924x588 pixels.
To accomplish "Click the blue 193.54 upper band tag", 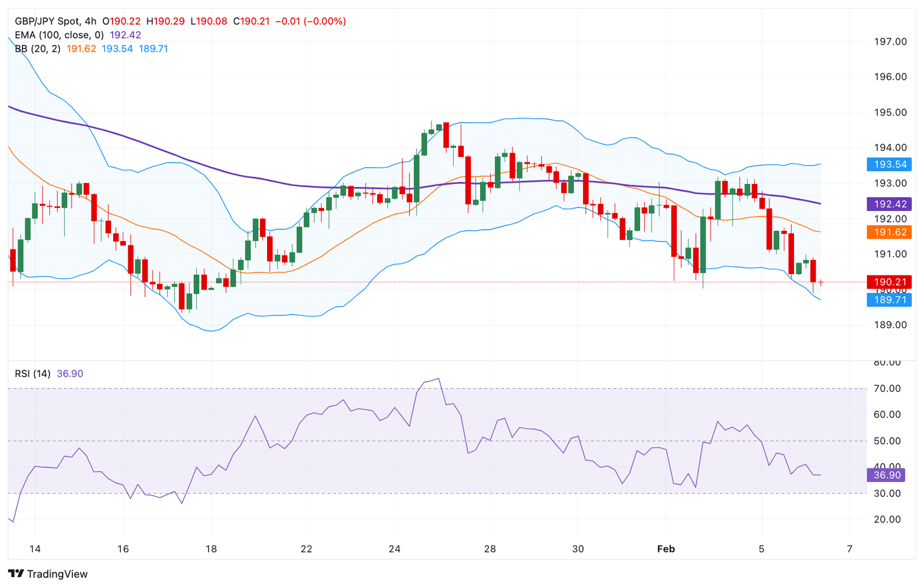I will point(889,164).
